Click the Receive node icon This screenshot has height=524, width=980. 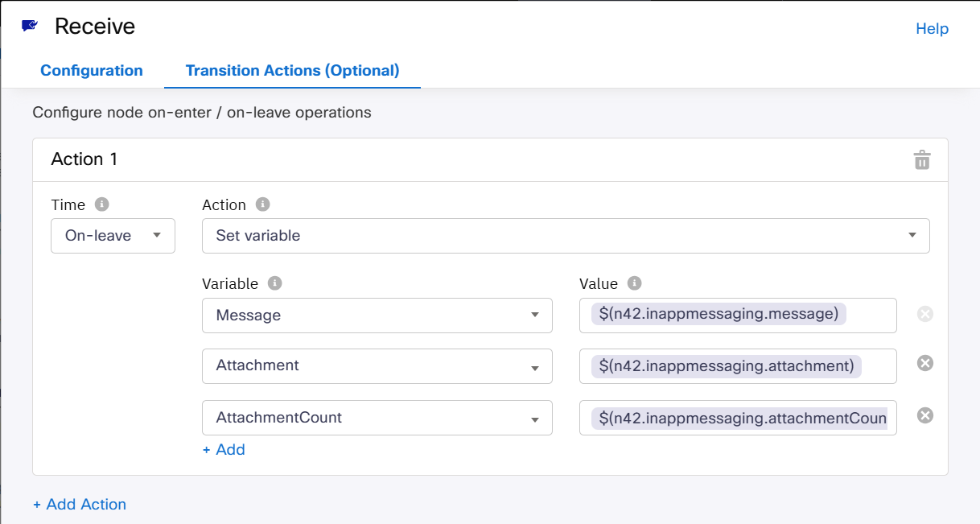click(x=30, y=26)
